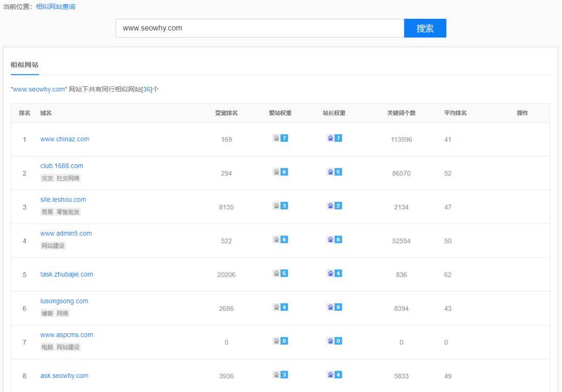Viewport: 562px width, 392px height.
Task: Open the task.zhubajie.com domain link
Action: point(67,274)
